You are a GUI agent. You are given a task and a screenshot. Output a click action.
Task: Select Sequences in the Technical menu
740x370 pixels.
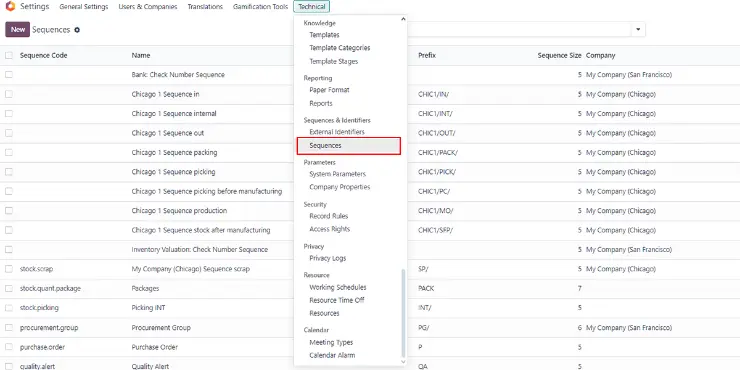pyautogui.click(x=349, y=146)
